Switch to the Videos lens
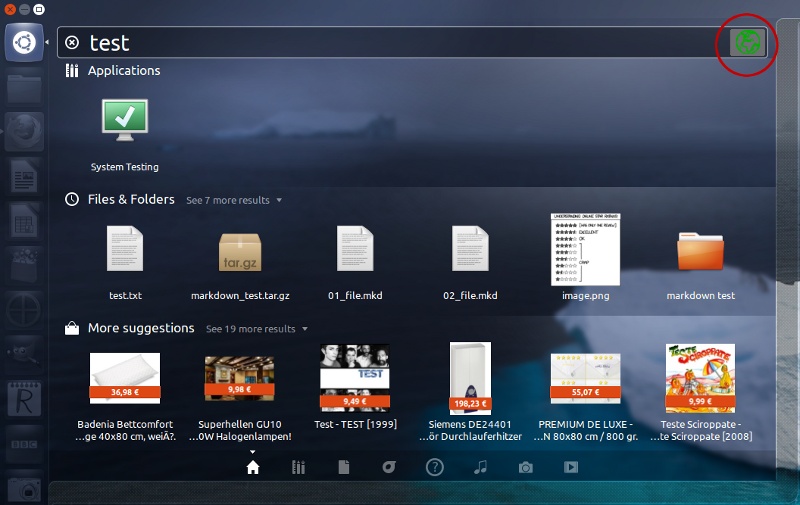800x505 pixels. (x=571, y=467)
